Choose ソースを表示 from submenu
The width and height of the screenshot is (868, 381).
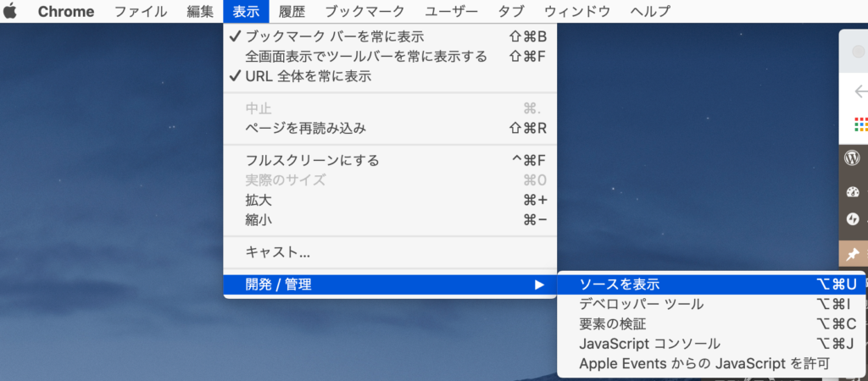[619, 284]
